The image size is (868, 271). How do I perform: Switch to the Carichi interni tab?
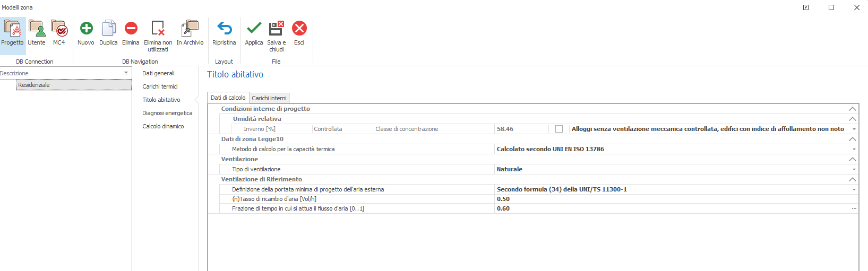coord(269,98)
